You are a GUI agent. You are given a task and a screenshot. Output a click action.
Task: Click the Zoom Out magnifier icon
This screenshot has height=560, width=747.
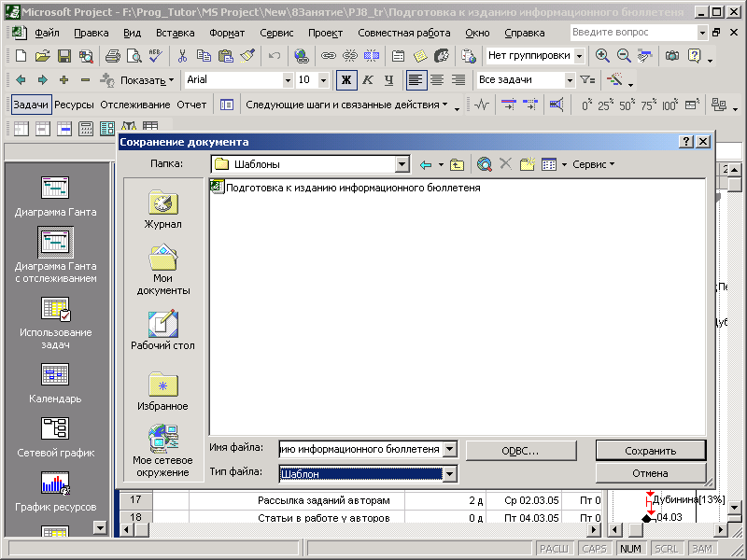[624, 56]
